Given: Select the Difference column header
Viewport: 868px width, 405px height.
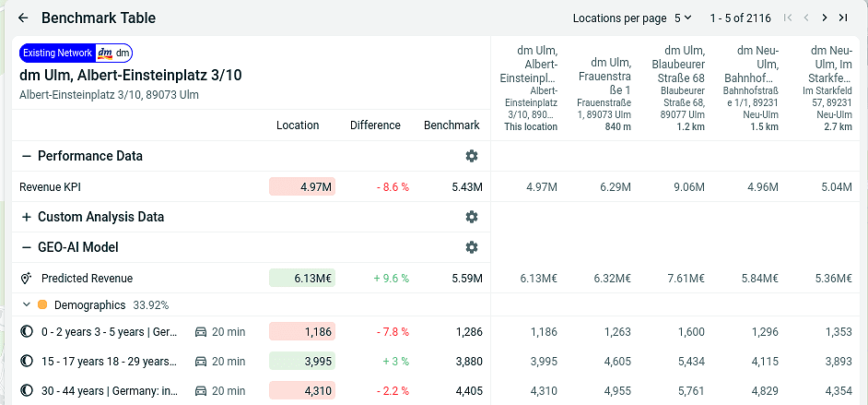Looking at the screenshot, I should (375, 125).
